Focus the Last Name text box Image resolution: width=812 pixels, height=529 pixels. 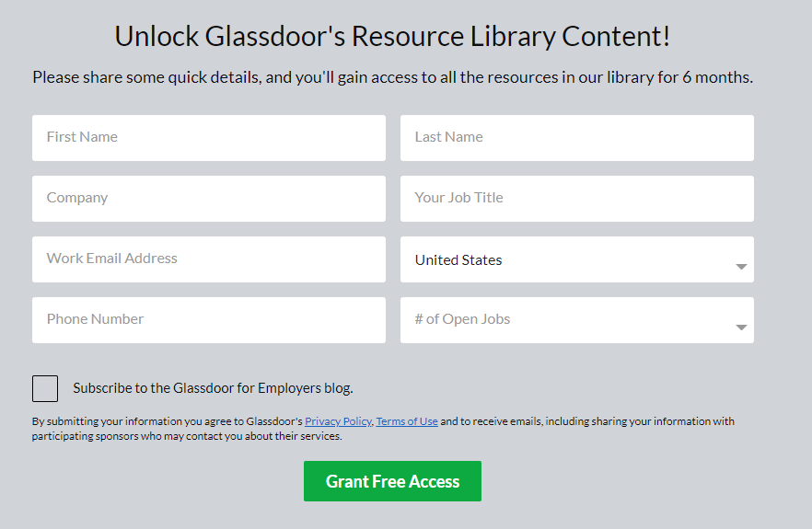pyautogui.click(x=576, y=138)
